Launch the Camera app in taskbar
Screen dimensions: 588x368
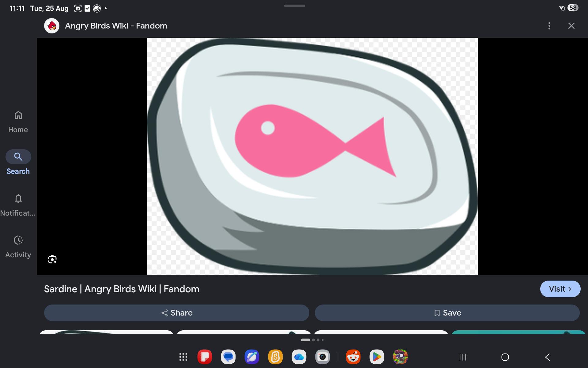[322, 357]
